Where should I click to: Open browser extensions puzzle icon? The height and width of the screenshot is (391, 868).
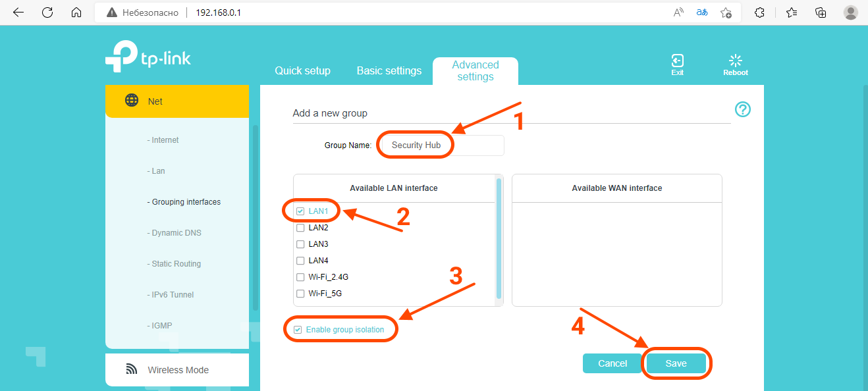[x=759, y=13]
